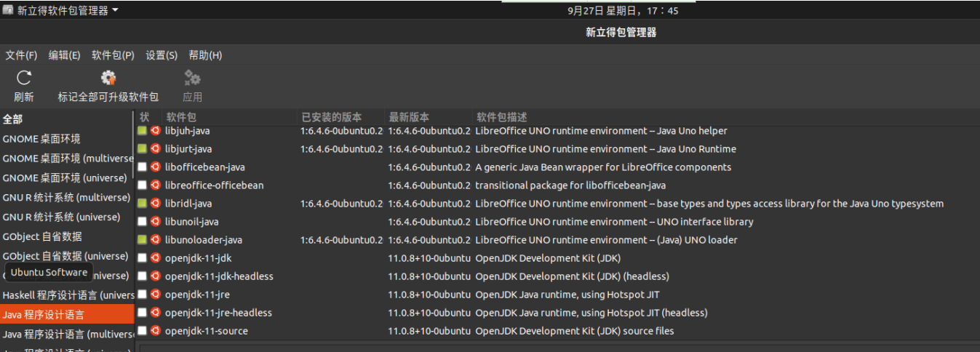This screenshot has width=980, height=352.
Task: Mark the openjdk-11-jdk-headless checkbox
Action: [x=142, y=276]
